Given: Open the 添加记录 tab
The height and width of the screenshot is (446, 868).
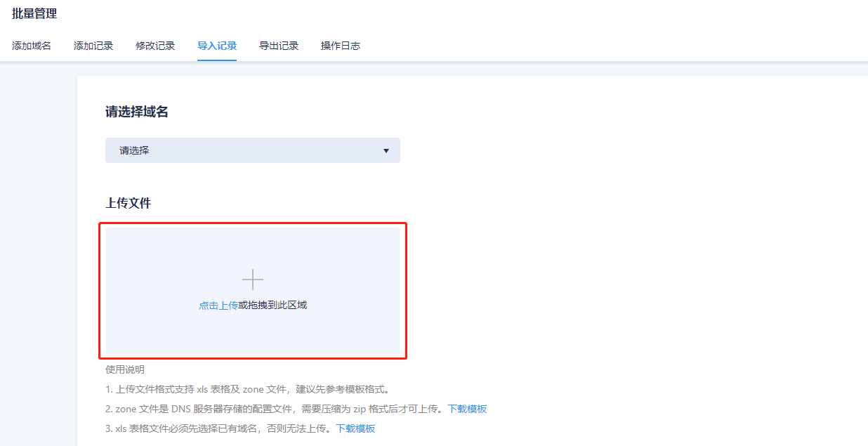Looking at the screenshot, I should pyautogui.click(x=93, y=46).
